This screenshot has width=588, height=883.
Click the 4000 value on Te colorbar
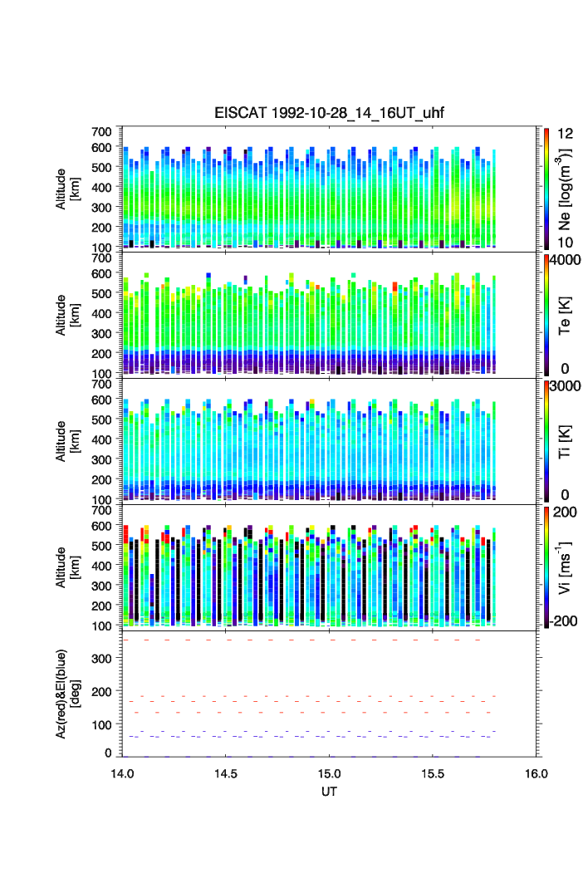tap(566, 260)
